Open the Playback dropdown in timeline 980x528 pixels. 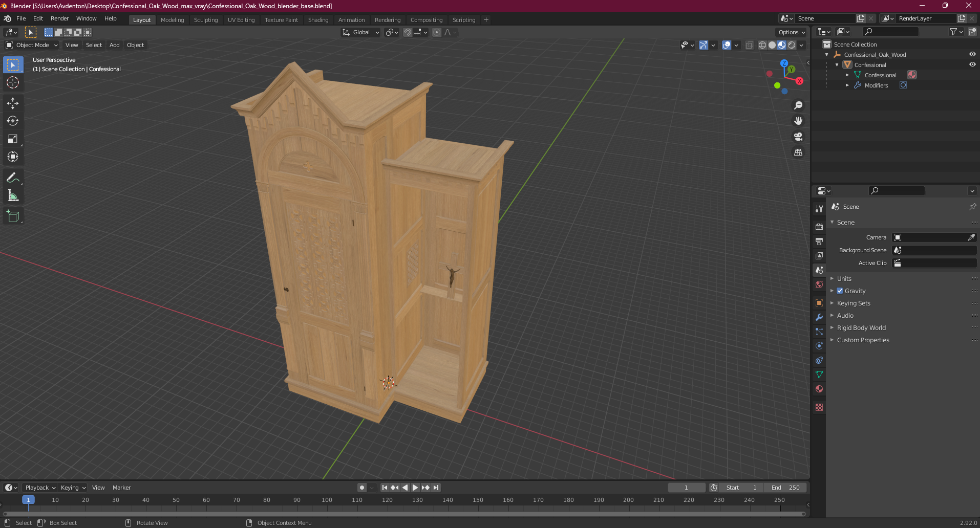click(x=40, y=488)
